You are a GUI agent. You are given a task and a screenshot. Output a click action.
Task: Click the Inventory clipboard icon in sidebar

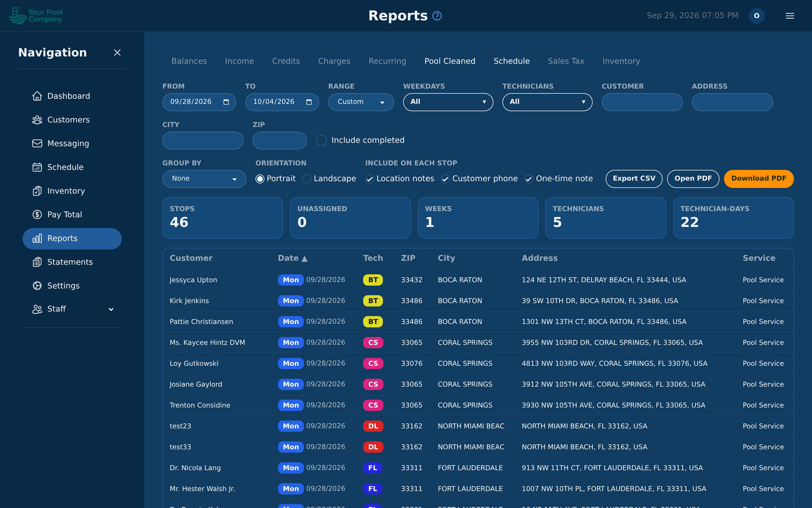[x=37, y=191]
